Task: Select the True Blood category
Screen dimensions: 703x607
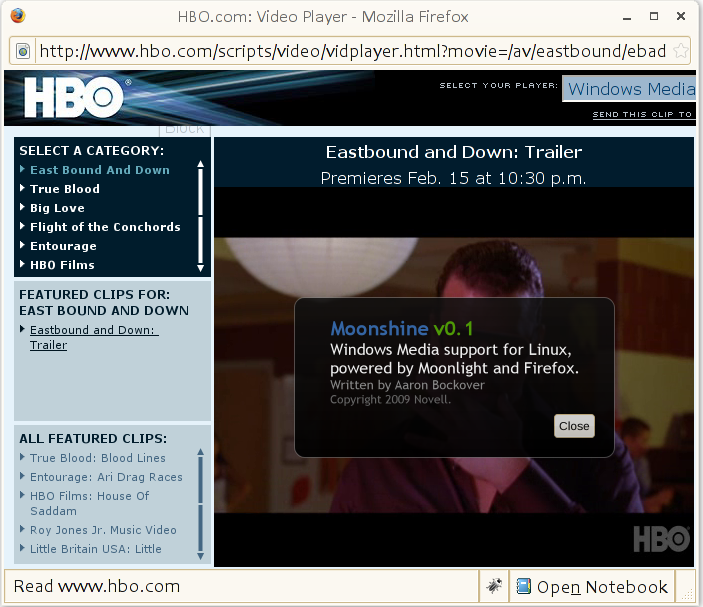Action: point(65,189)
